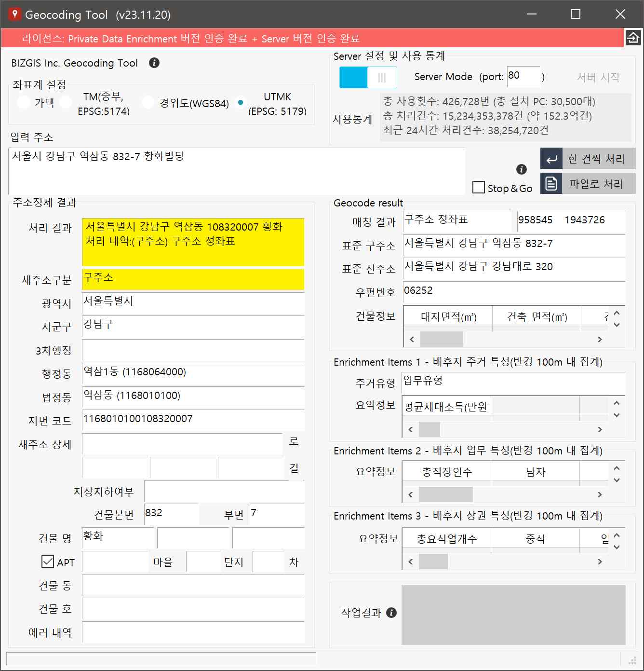This screenshot has width=644, height=671.
Task: Click down arrow in 건물정보 table scrollbar
Action: 617,325
